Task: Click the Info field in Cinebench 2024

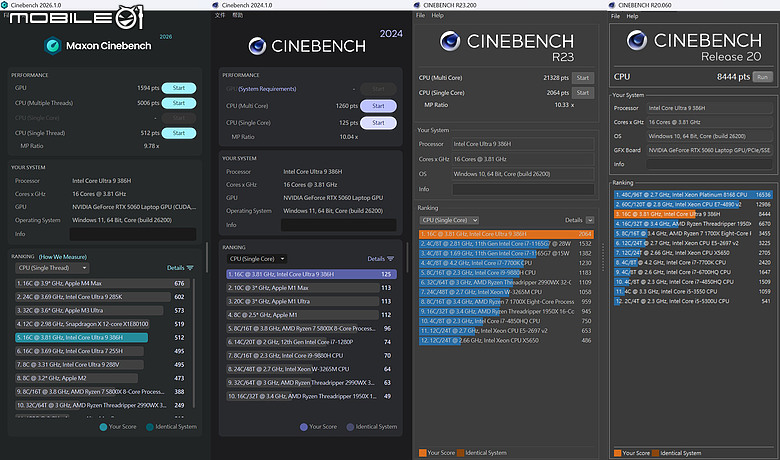Action: pos(339,225)
